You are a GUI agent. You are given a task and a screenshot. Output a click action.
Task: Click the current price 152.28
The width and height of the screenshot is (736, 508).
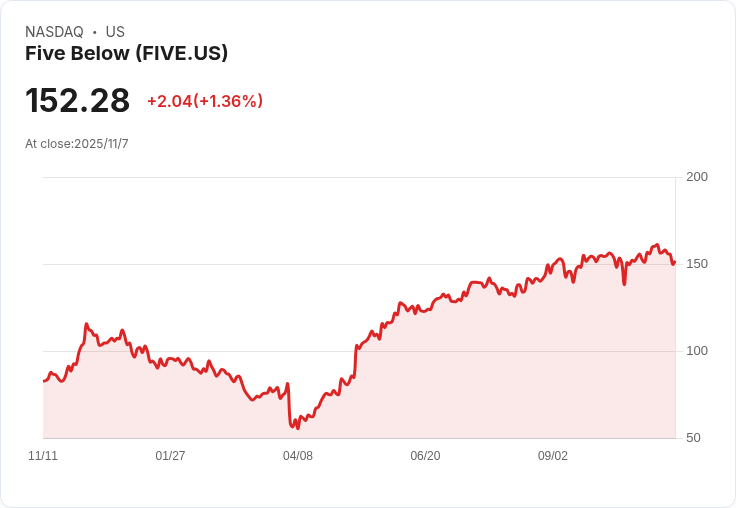77,100
